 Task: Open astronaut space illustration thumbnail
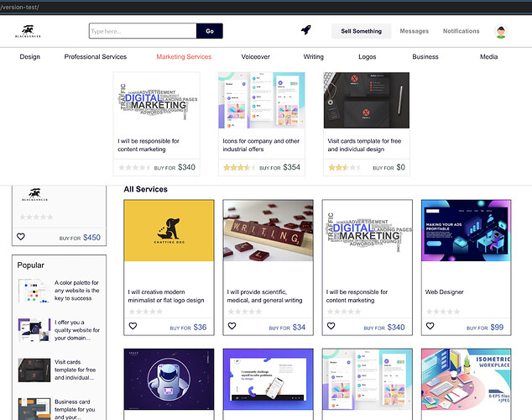click(x=169, y=379)
